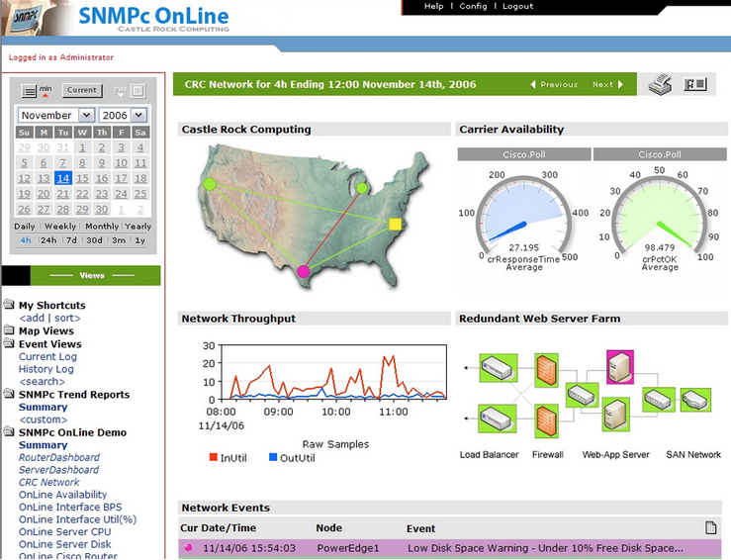Open the OnLine Availability link

point(63,495)
